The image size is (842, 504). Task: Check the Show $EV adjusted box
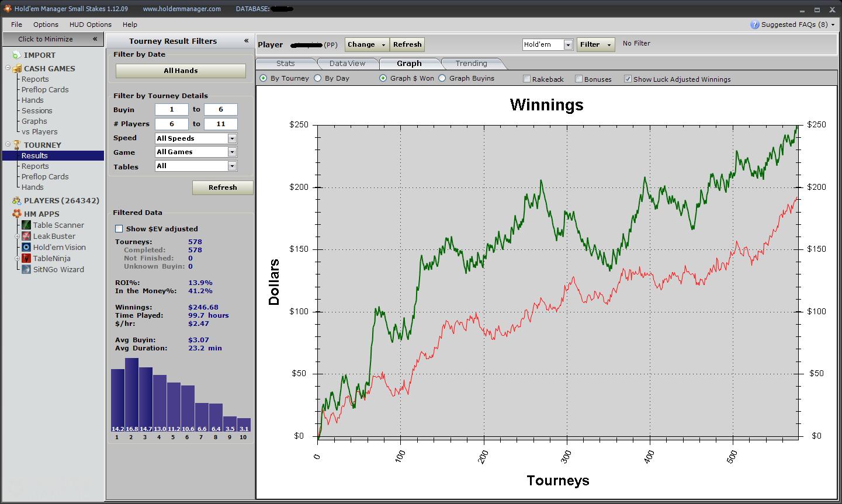click(119, 229)
